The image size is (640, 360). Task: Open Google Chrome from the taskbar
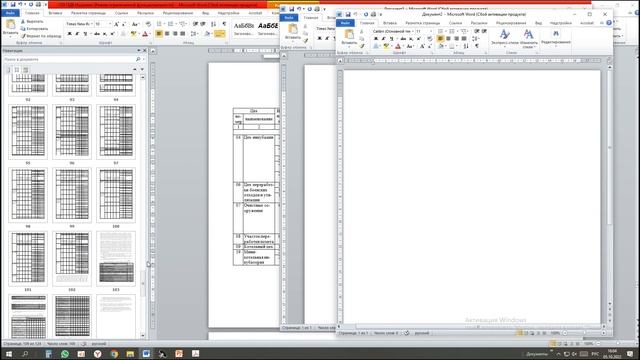(x=114, y=354)
